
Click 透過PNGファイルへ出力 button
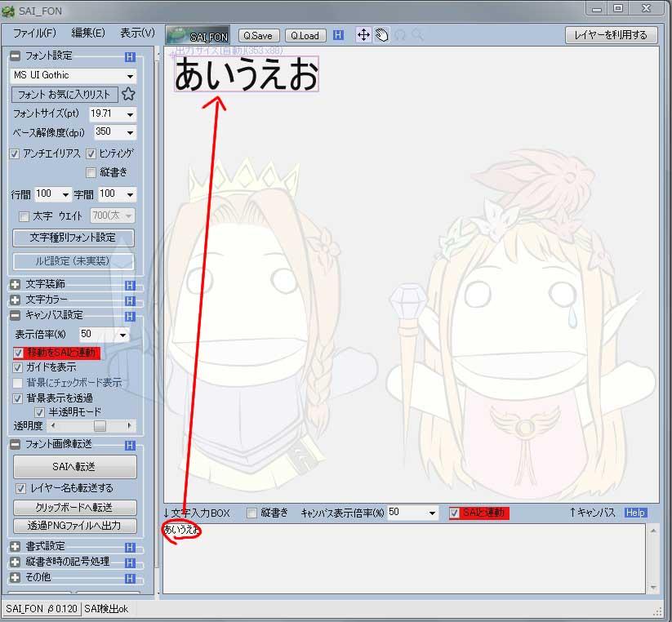click(75, 526)
